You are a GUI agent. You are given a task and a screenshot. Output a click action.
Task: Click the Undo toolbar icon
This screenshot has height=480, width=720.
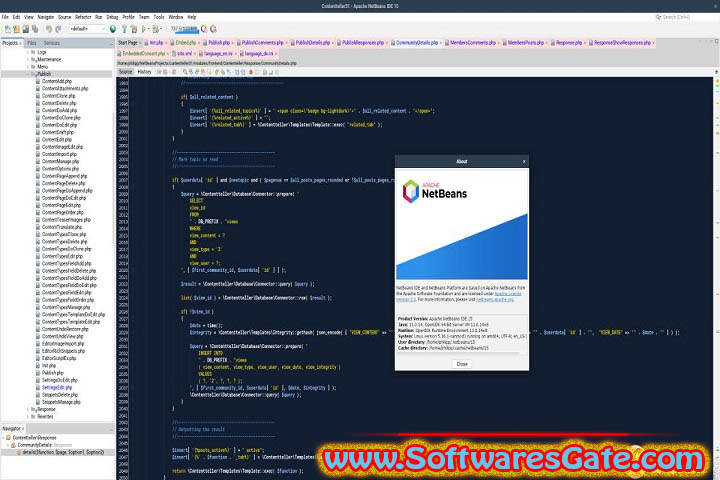(49, 29)
